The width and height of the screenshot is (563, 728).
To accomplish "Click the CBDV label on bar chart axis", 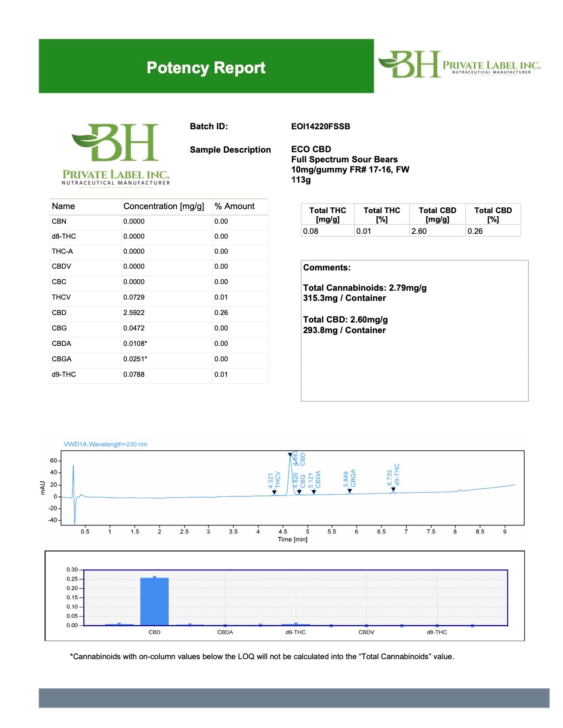I will [367, 632].
